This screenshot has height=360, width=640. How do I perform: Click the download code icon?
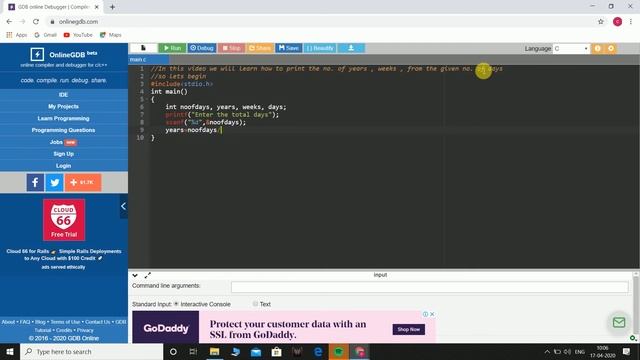(x=351, y=48)
